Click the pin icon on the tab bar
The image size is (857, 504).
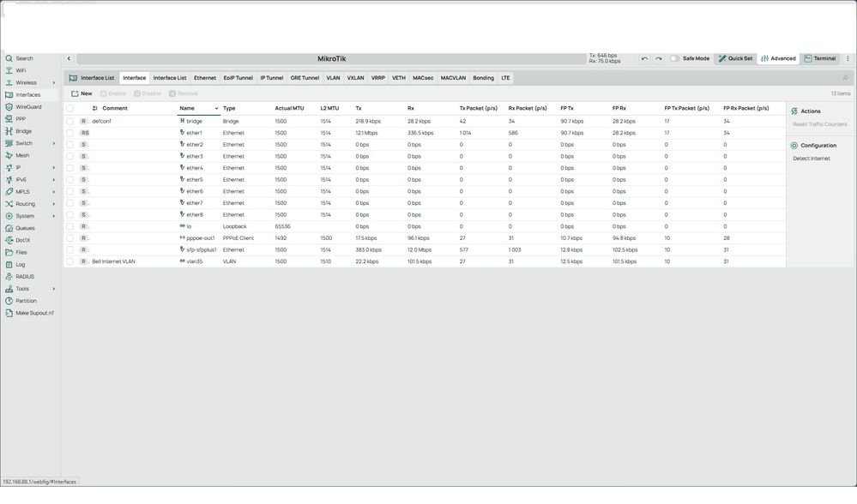pyautogui.click(x=845, y=78)
